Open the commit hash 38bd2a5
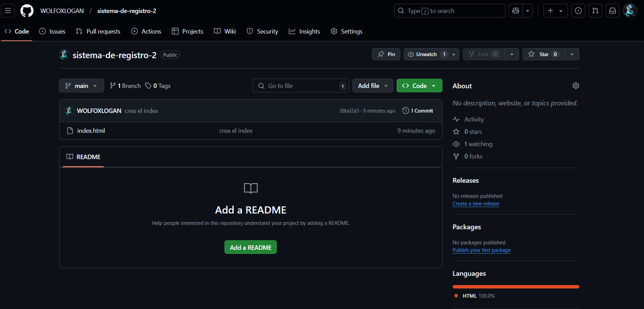 (x=349, y=111)
